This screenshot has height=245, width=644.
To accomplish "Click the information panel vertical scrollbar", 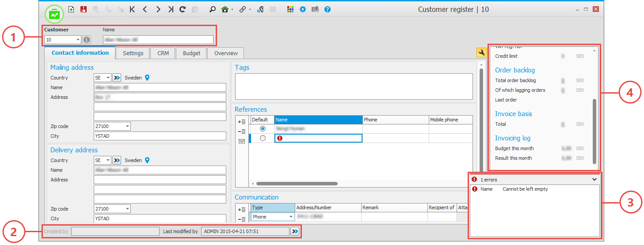I will (594, 132).
